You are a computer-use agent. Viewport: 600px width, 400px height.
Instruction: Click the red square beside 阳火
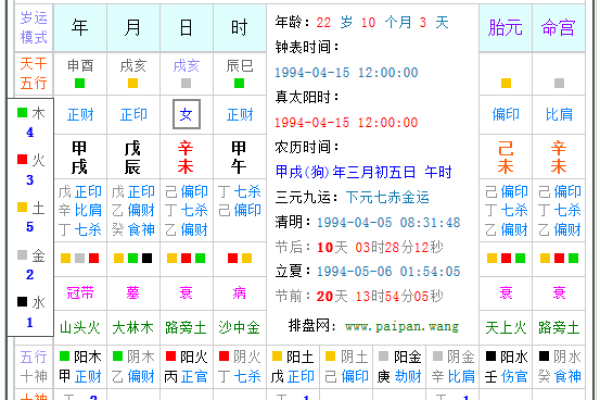pyautogui.click(x=171, y=356)
